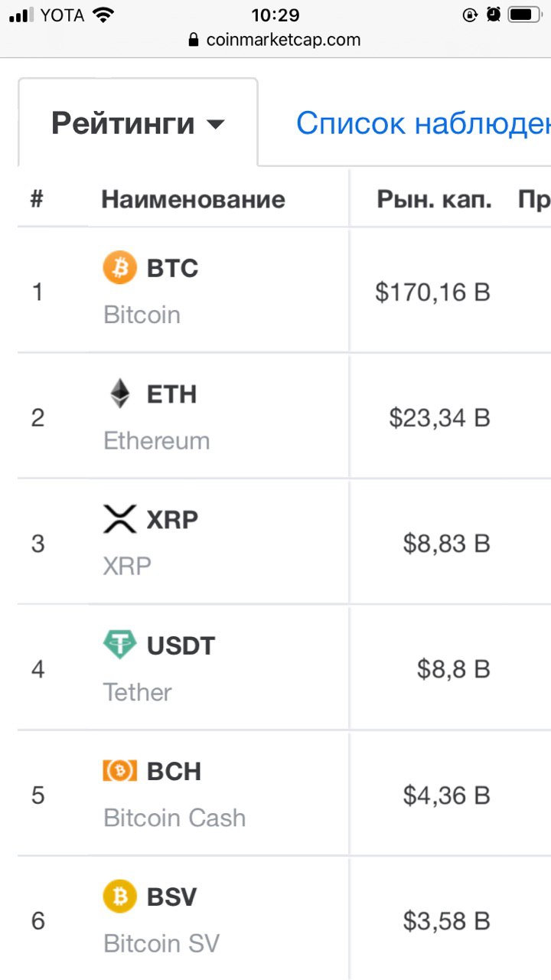The image size is (551, 980).
Task: Open the Ethereum name link
Action: click(157, 441)
